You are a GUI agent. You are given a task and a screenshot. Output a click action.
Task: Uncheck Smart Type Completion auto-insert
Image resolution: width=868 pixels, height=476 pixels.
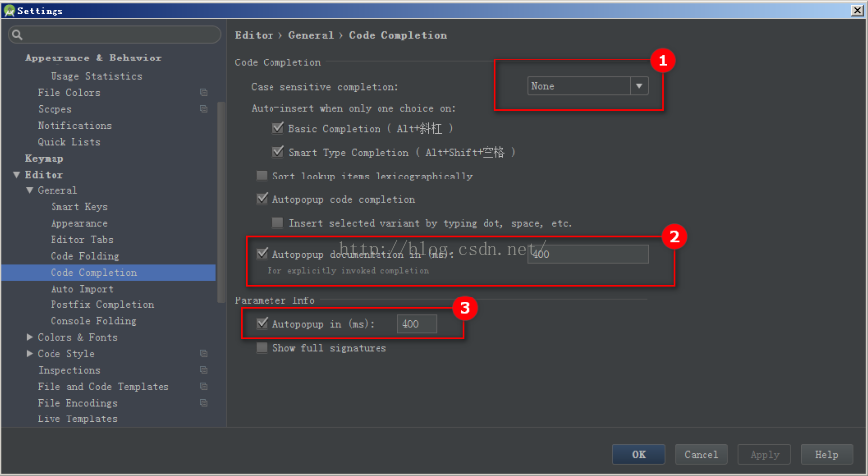pos(278,152)
